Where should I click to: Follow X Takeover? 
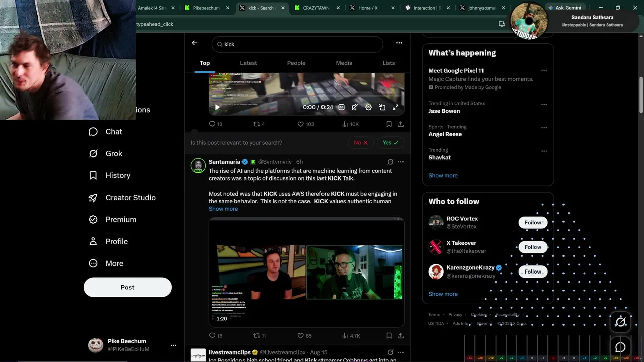(x=533, y=247)
